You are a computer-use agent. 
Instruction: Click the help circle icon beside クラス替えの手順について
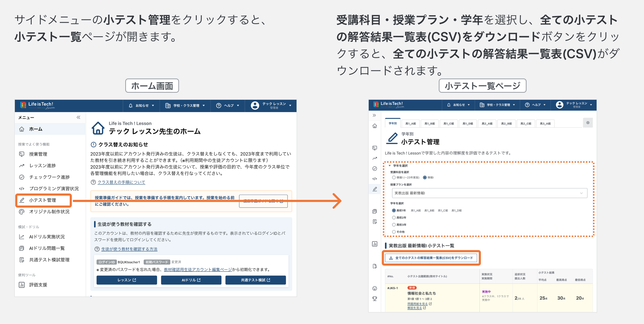[93, 182]
